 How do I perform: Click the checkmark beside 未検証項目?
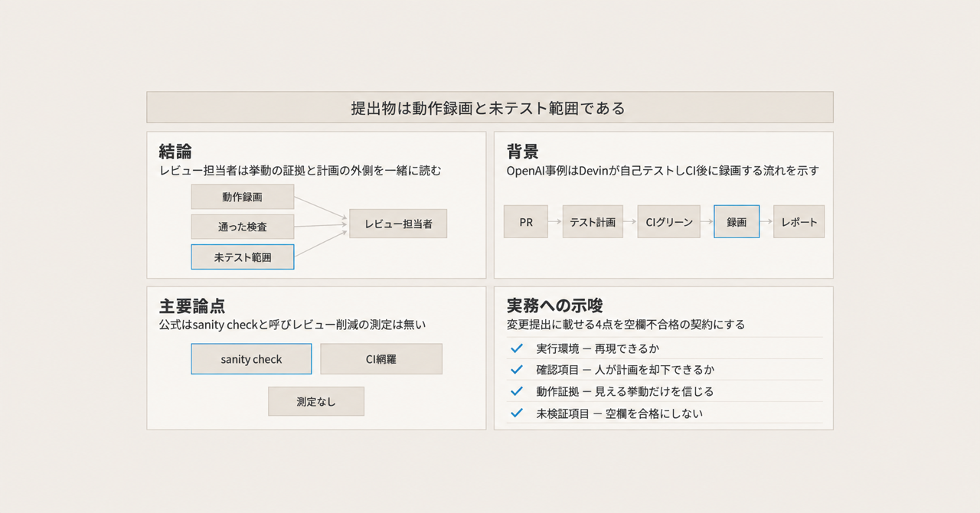point(517,413)
